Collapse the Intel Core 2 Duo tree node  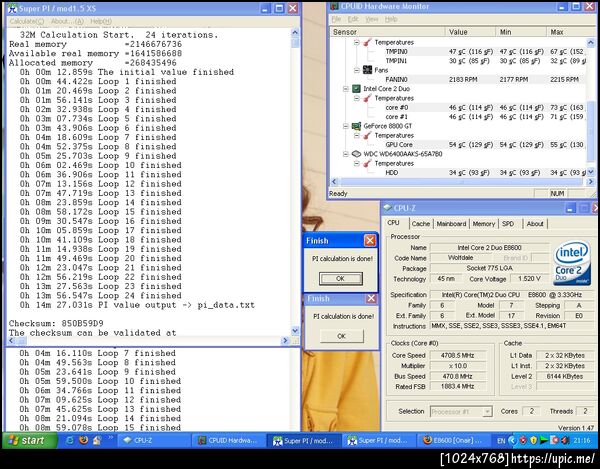(346, 89)
